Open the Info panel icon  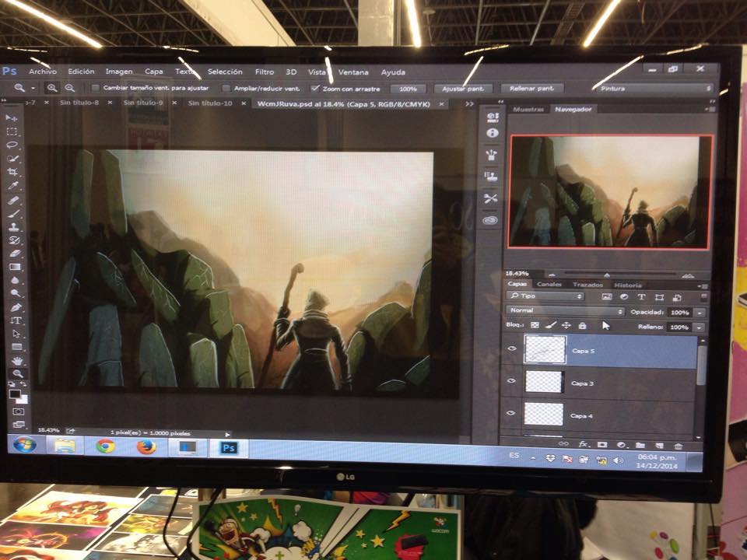[x=492, y=133]
